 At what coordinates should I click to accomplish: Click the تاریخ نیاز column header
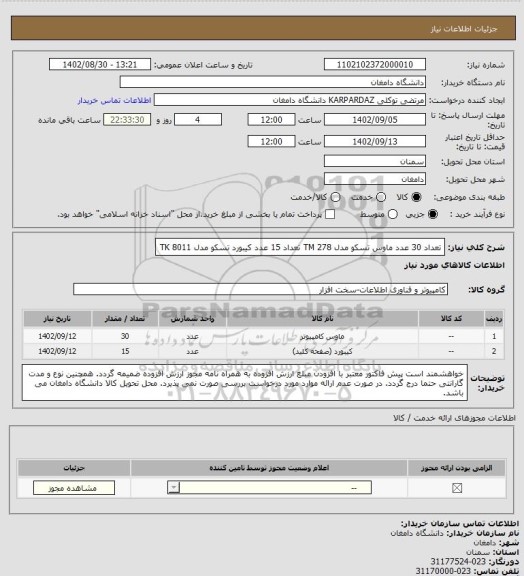[x=57, y=318]
